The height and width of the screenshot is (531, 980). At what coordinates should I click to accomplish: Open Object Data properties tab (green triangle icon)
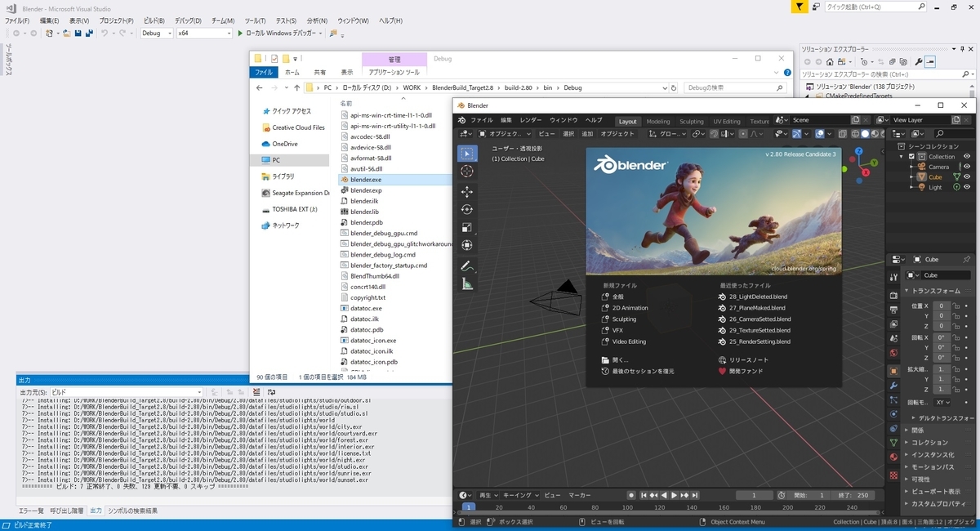(x=893, y=443)
